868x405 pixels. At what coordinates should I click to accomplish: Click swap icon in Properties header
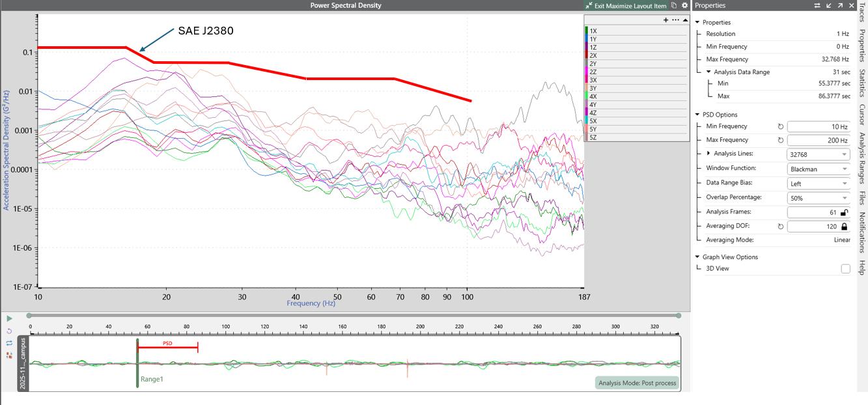pyautogui.click(x=817, y=5)
